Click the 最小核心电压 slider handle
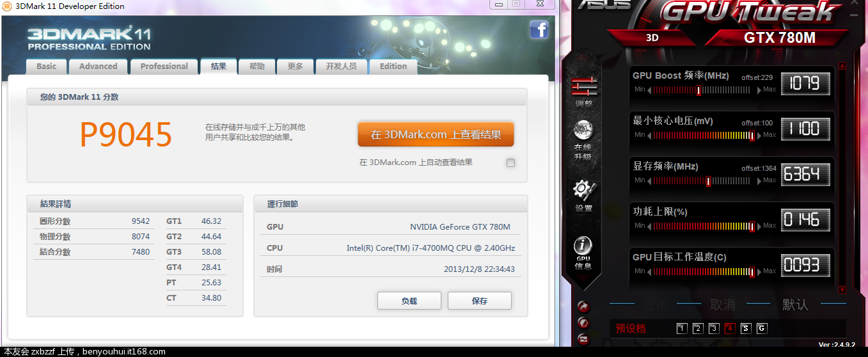 tap(752, 136)
